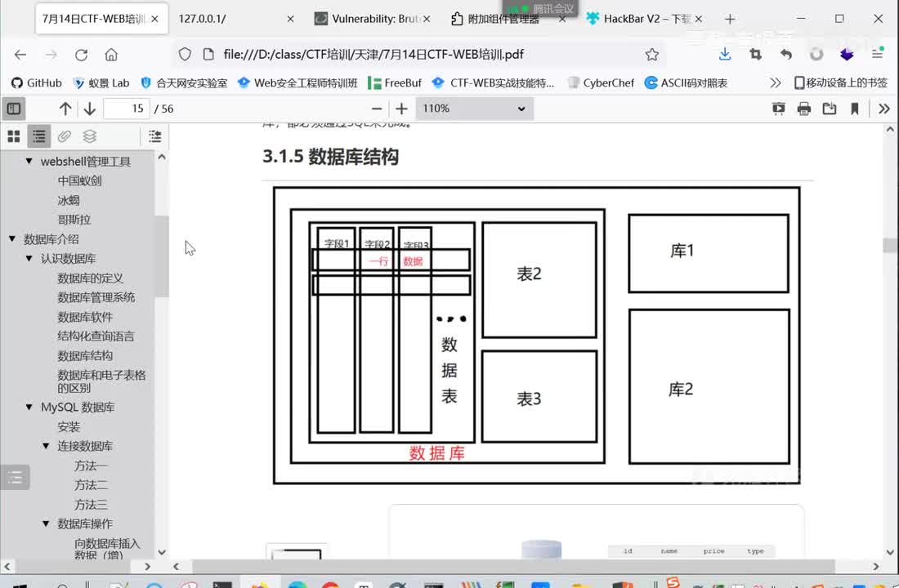Screen dimensions: 899x588
Task: Open FreeBuf bookmark
Action: pos(395,83)
